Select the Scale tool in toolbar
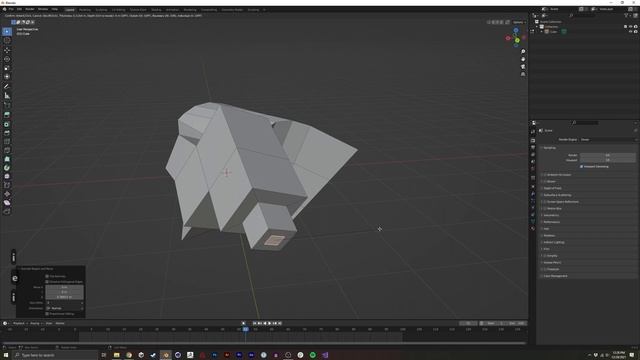The width and height of the screenshot is (640, 360). coord(7,68)
